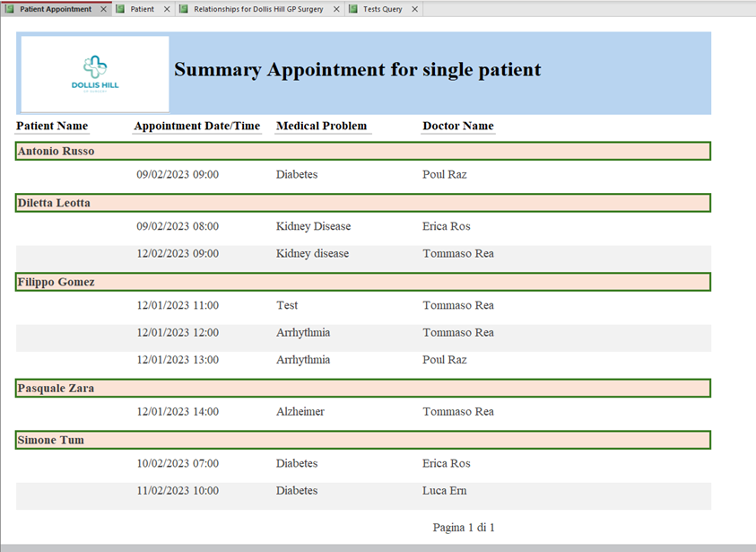
Task: Click the Dollis Hill logo image
Action: [95, 74]
